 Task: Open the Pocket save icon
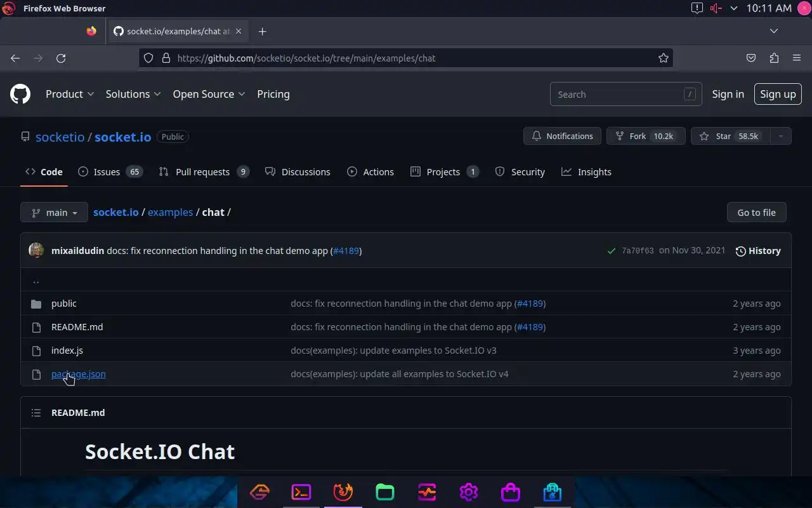(x=751, y=58)
